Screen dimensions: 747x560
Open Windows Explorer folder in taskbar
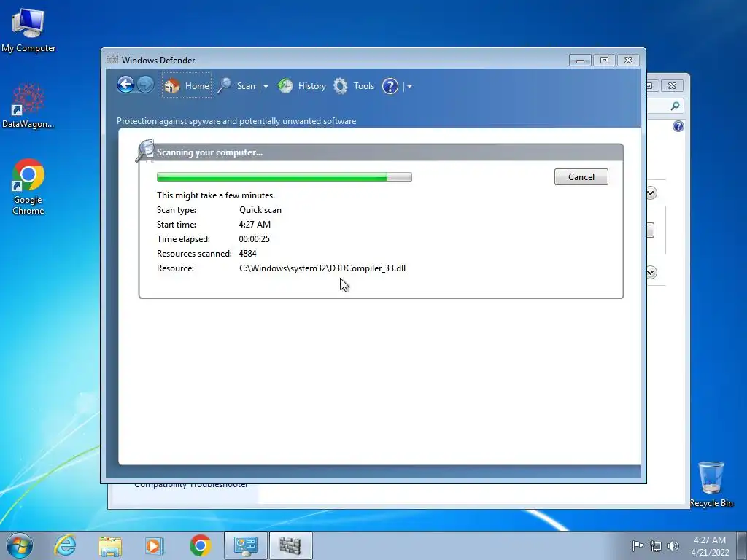pyautogui.click(x=110, y=545)
